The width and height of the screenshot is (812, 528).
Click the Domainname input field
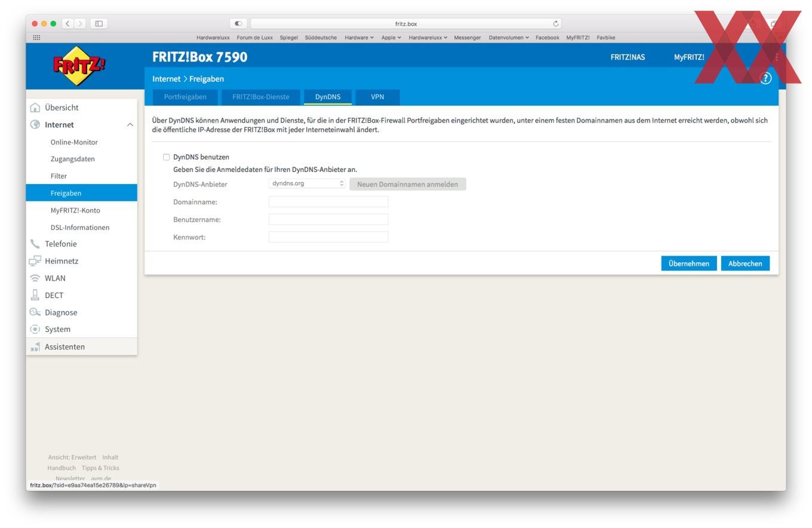click(x=328, y=202)
